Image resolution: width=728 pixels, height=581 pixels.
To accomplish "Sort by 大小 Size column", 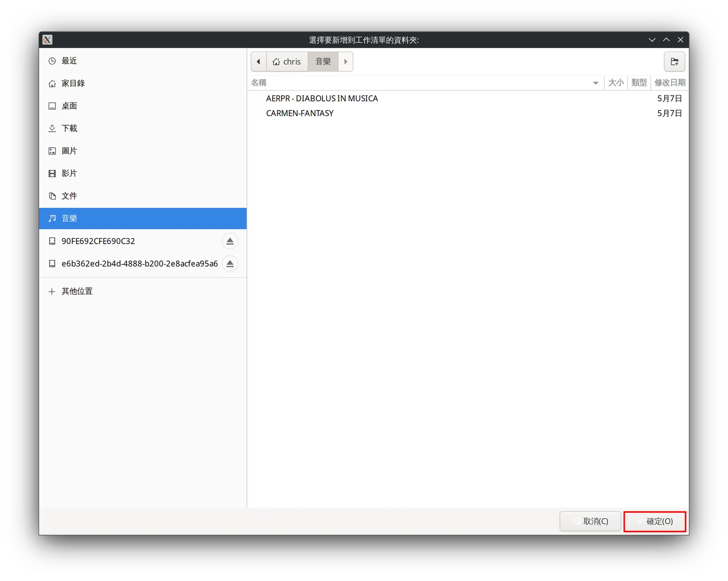I will coord(616,83).
